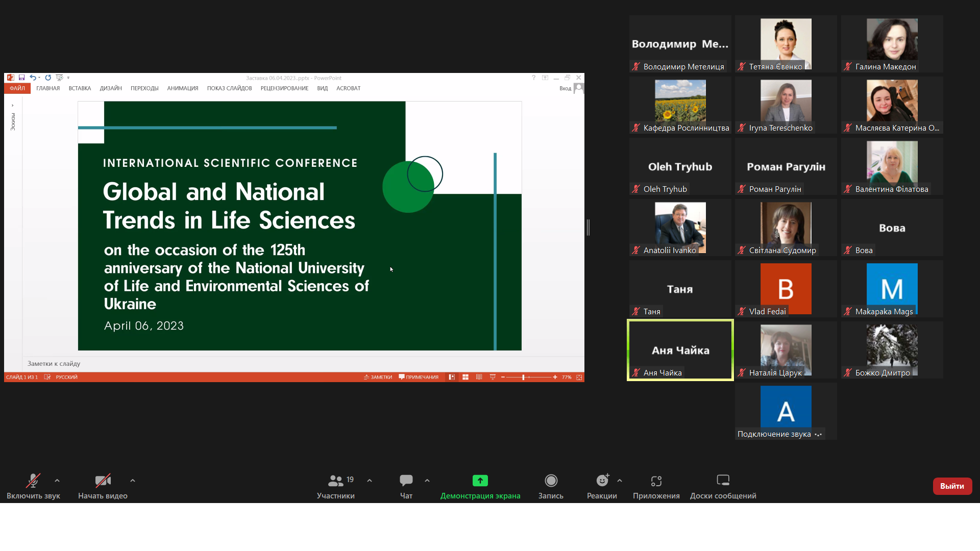Viewport: 980px width, 551px height.
Task: Select date text April 06, 2023
Action: coord(144,325)
